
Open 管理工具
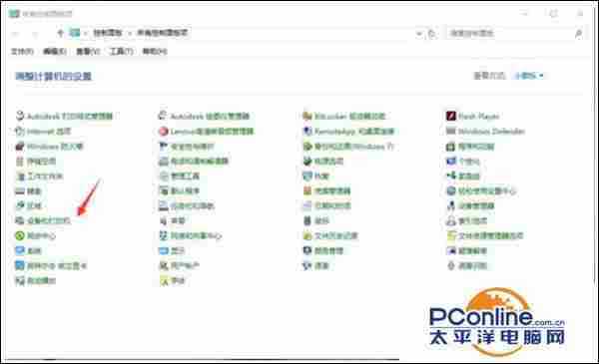179,177
